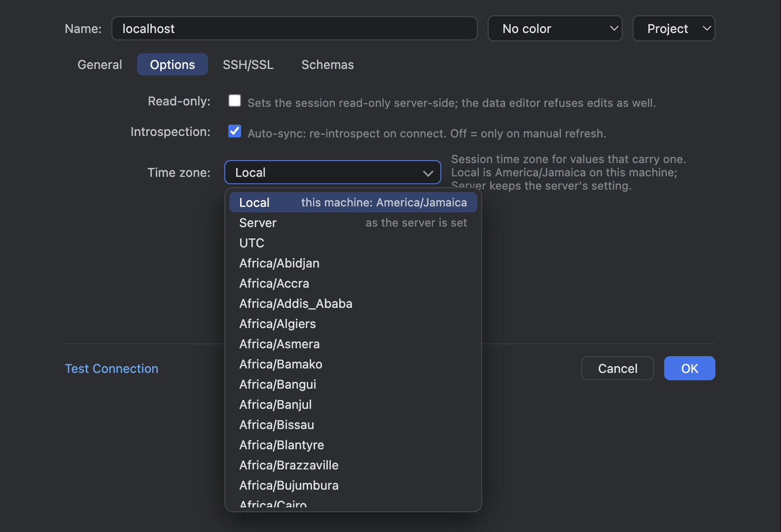Click the Test Connection link
The image size is (781, 532).
111,368
